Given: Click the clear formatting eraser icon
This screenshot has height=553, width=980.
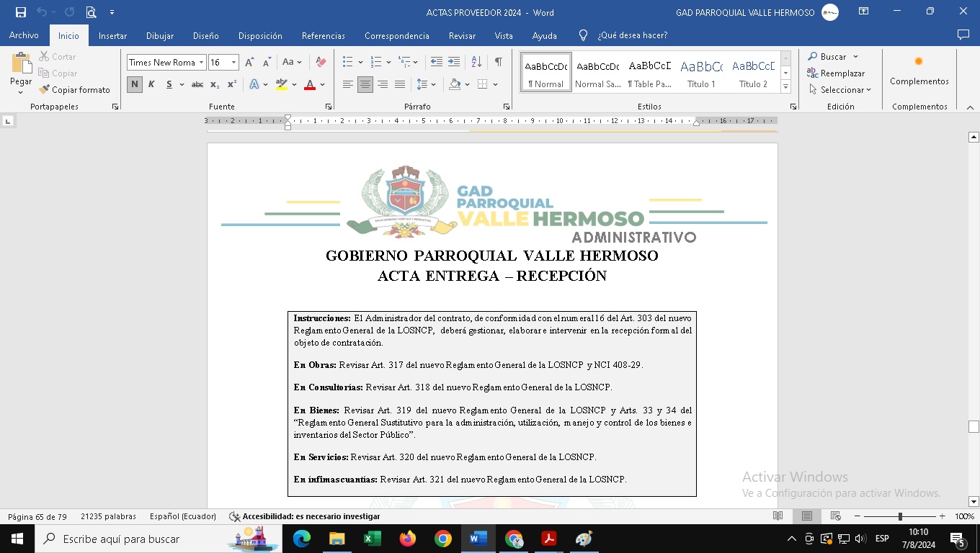Looking at the screenshot, I should (321, 63).
